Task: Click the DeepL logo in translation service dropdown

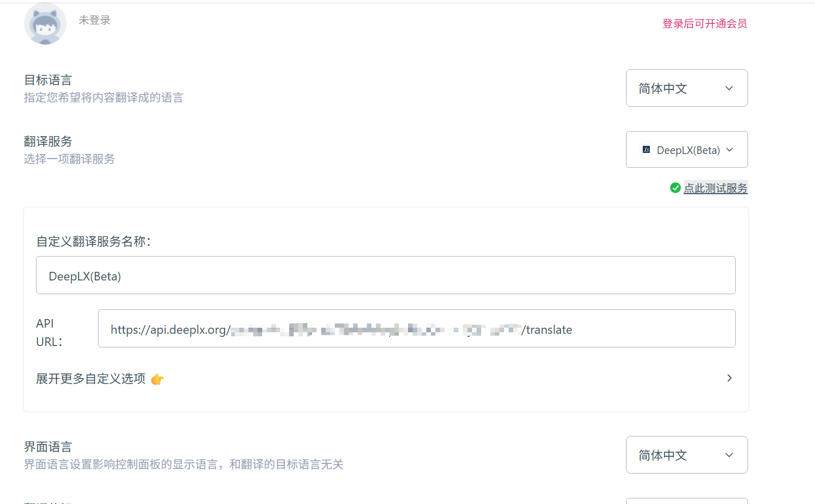Action: [x=646, y=149]
